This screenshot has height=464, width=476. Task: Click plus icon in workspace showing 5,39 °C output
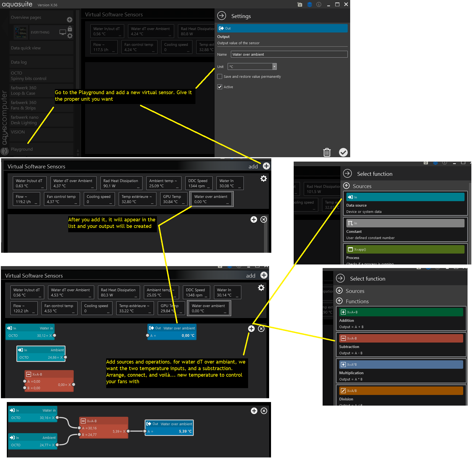(x=254, y=411)
